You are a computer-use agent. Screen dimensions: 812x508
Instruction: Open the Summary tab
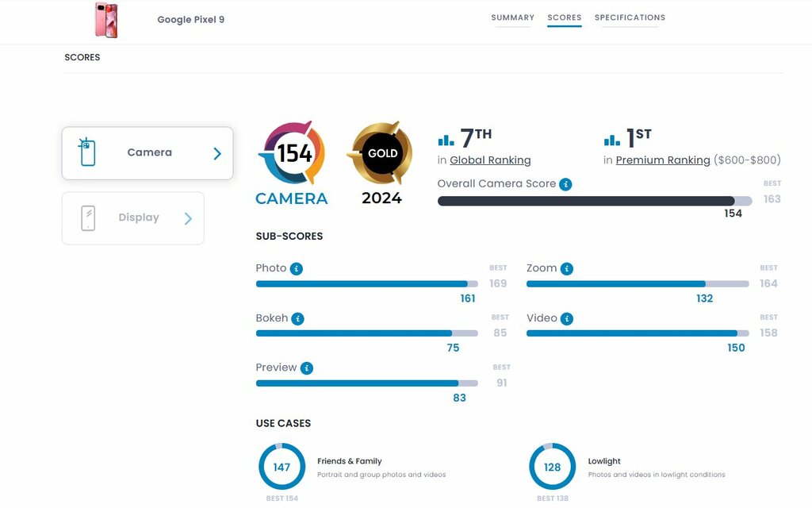[x=512, y=17]
